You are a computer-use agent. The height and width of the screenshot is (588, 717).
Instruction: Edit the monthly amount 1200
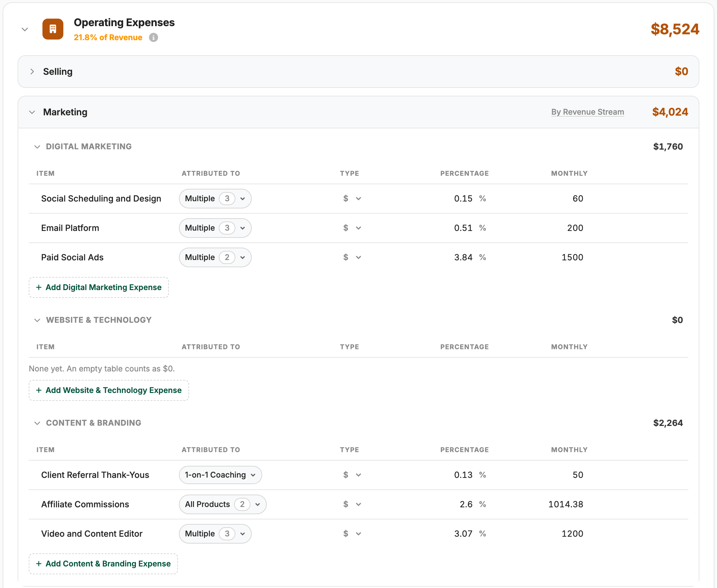click(x=572, y=534)
